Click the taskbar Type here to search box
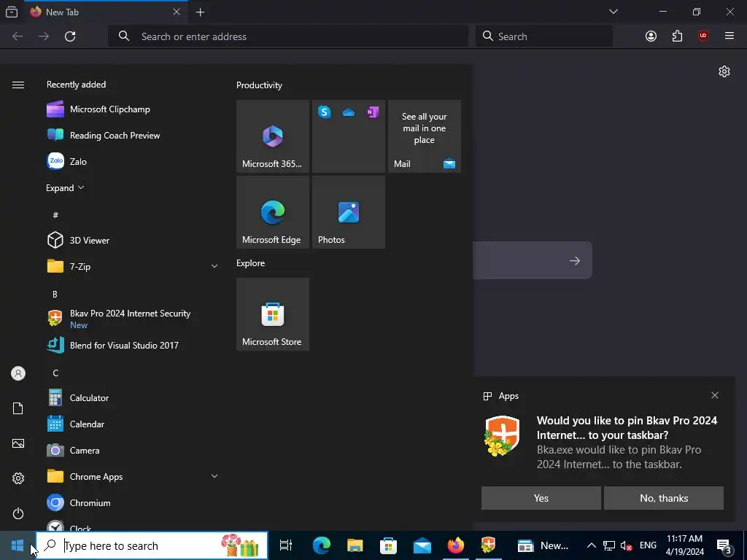The image size is (747, 560). tap(152, 545)
